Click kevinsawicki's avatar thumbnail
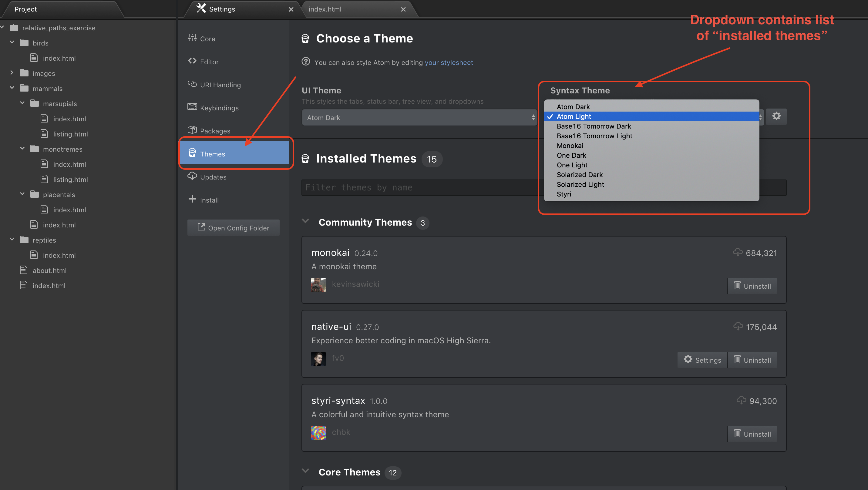Screen dimensions: 868x490 [x=318, y=285]
